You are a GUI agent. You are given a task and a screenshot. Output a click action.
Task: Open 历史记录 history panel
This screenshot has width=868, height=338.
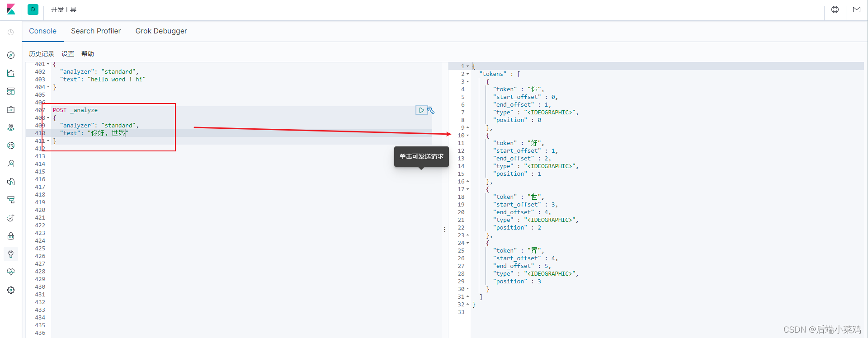[42, 54]
